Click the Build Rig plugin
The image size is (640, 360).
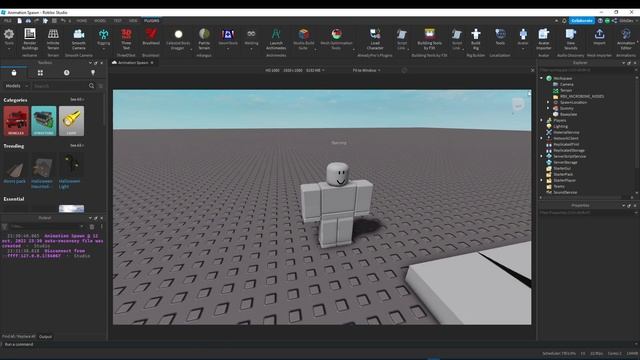[476, 39]
